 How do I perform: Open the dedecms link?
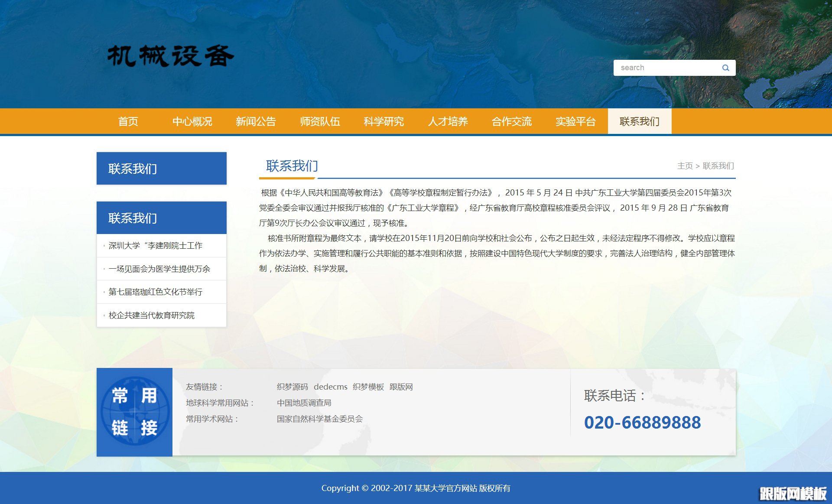[x=331, y=387]
